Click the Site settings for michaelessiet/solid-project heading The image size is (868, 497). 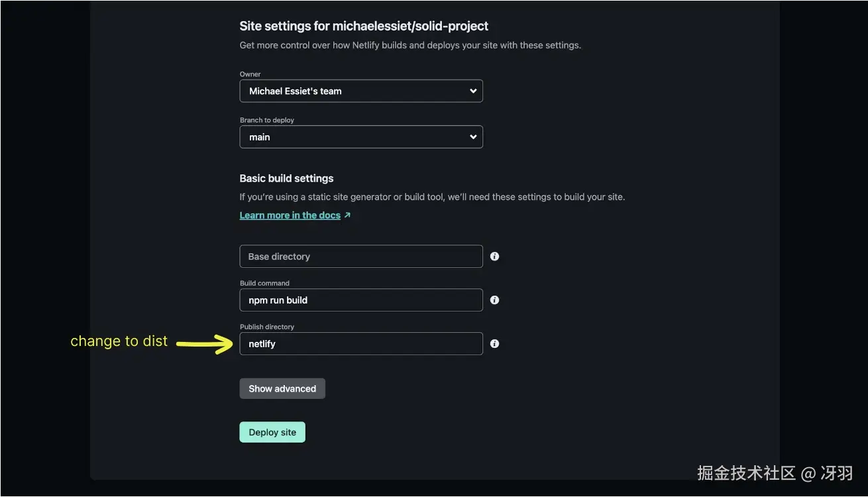tap(364, 27)
